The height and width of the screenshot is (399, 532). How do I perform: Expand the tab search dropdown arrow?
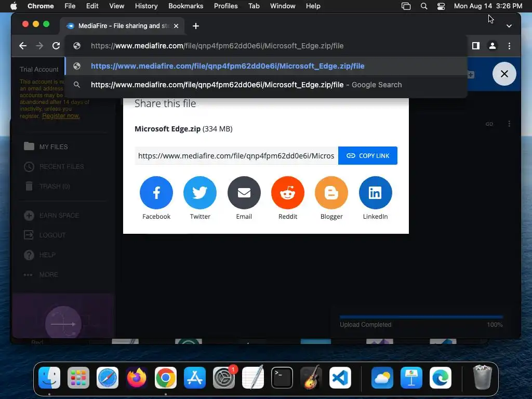pyautogui.click(x=509, y=26)
